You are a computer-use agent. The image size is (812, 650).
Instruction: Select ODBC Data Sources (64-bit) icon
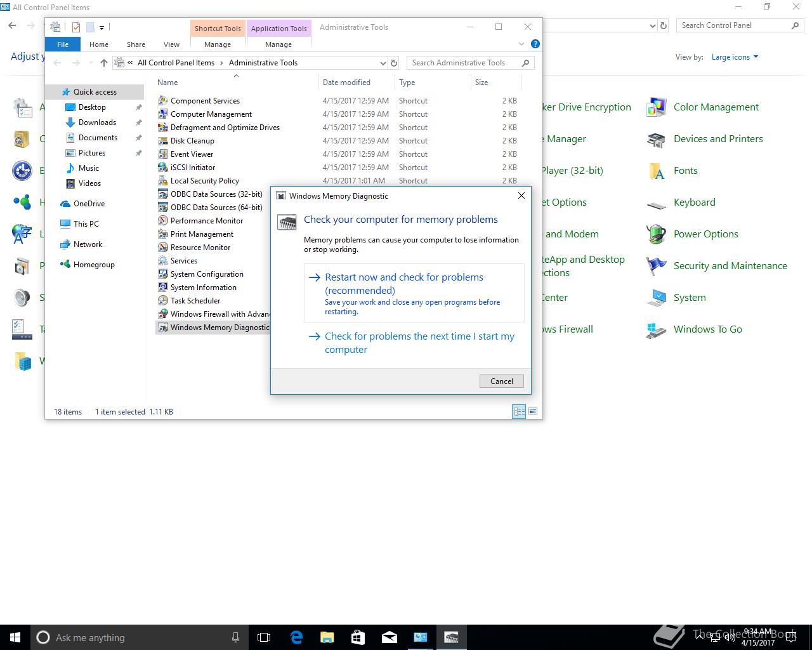coord(163,208)
